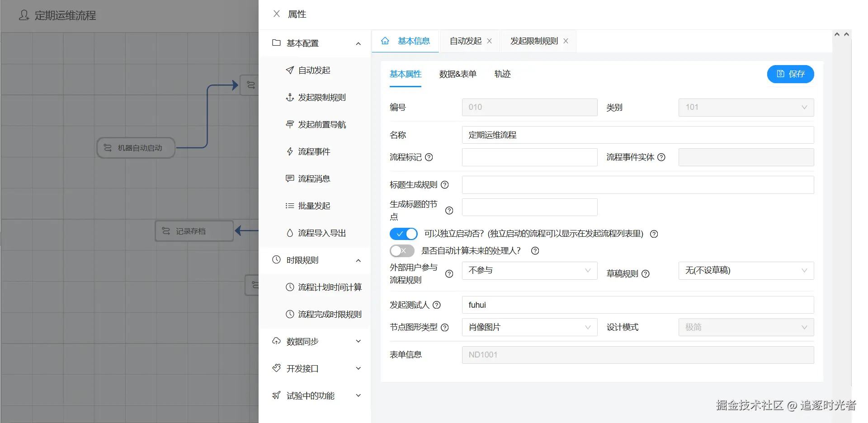Screen dimensions: 868x423
Task: Click the help icon beside 流程事件实体
Action: click(661, 157)
